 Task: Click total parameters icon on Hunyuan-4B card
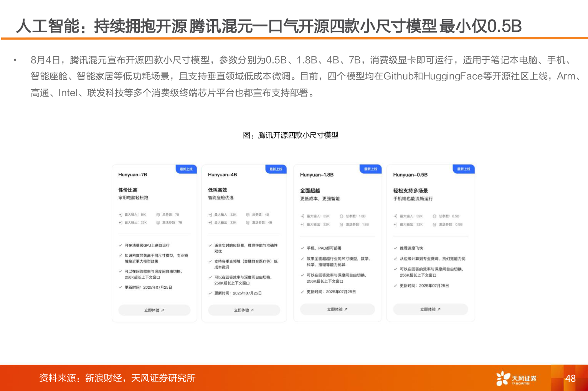click(248, 215)
